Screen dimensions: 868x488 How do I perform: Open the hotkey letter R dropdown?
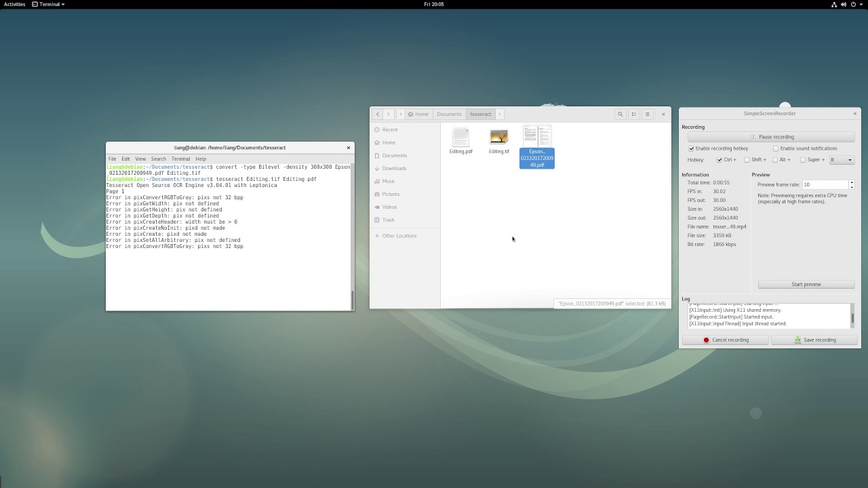842,160
